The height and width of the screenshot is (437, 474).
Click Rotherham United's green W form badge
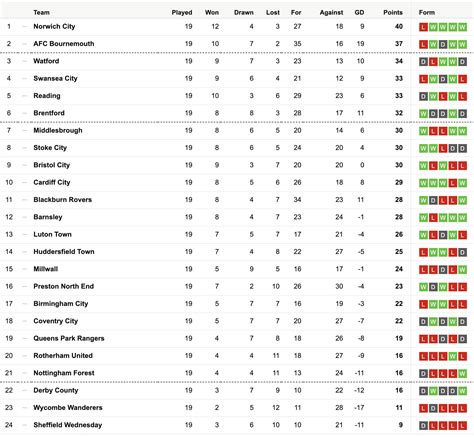click(453, 356)
